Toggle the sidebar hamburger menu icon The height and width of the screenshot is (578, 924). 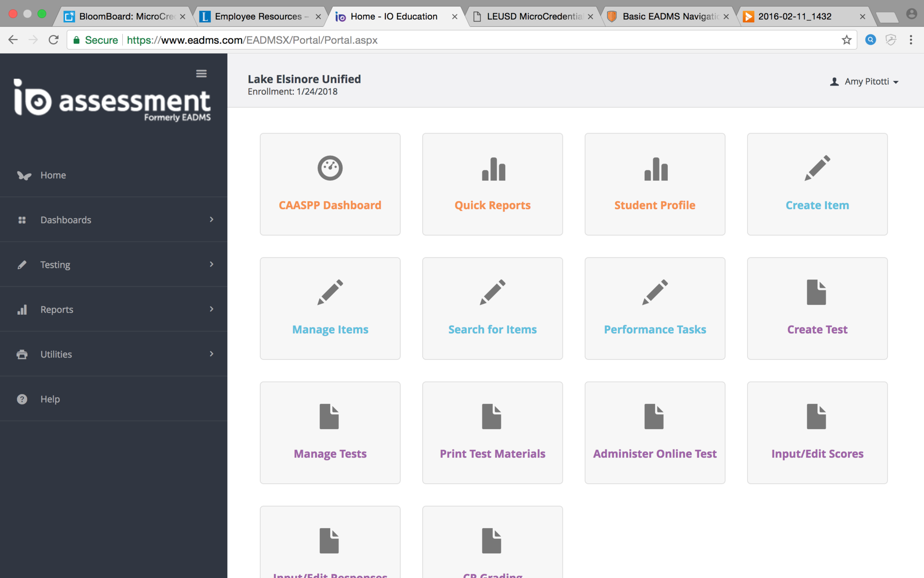[201, 74]
